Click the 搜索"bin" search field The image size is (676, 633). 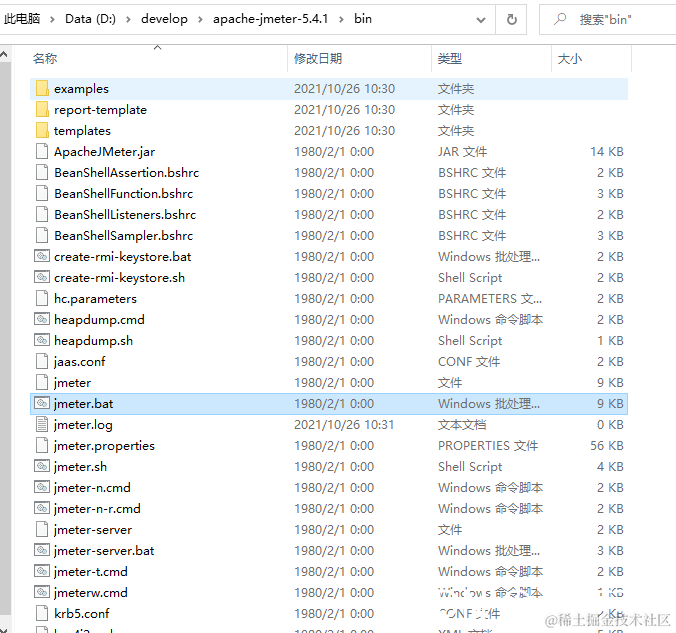(608, 19)
